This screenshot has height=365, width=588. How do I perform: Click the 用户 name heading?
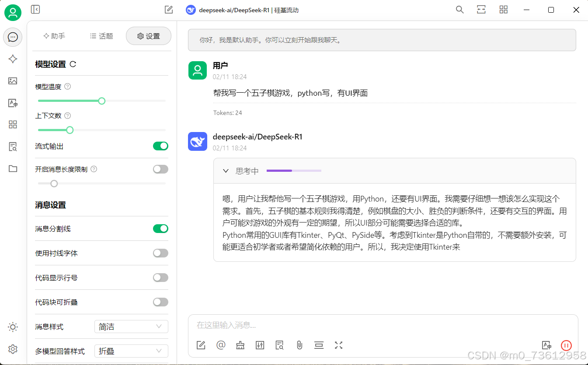click(220, 66)
